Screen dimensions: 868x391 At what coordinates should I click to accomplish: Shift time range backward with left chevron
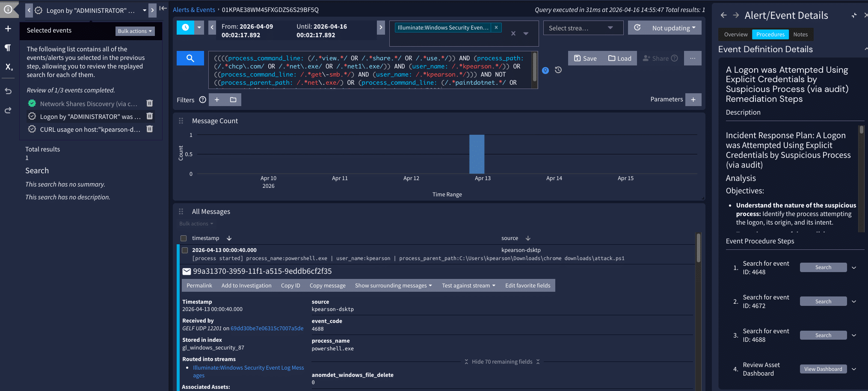212,28
